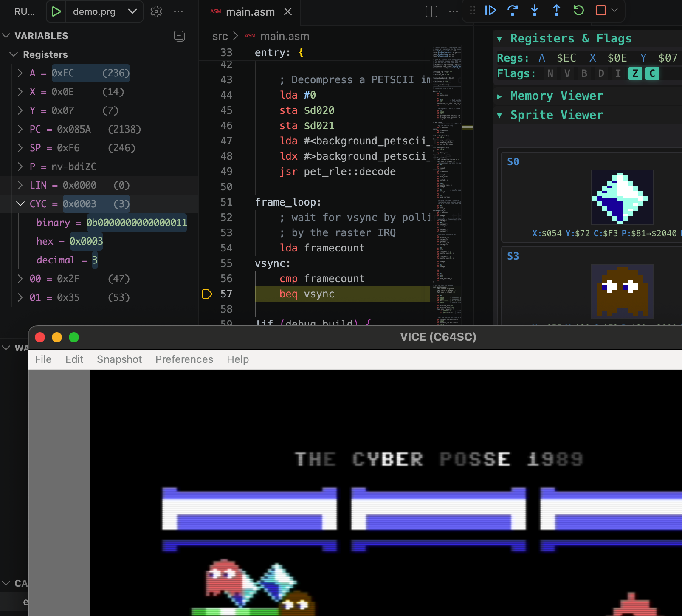
Task: Toggle the Z zero flag
Action: (x=635, y=73)
